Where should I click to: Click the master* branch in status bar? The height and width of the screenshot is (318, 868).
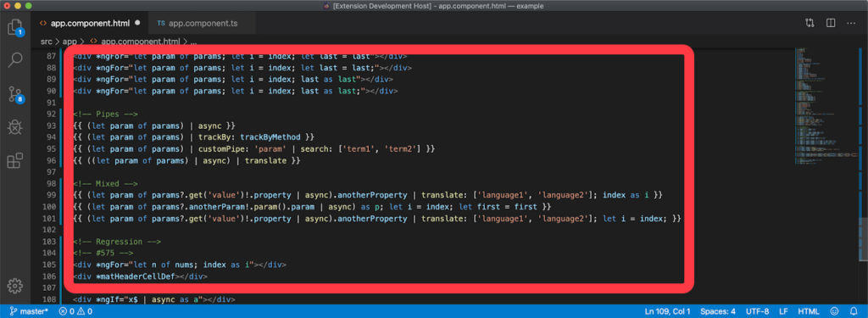click(29, 311)
